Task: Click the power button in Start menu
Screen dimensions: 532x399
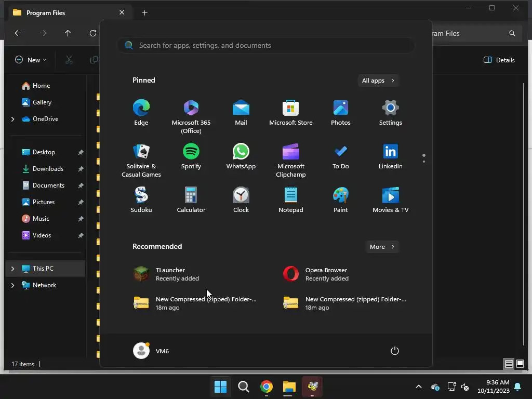Action: click(x=395, y=351)
